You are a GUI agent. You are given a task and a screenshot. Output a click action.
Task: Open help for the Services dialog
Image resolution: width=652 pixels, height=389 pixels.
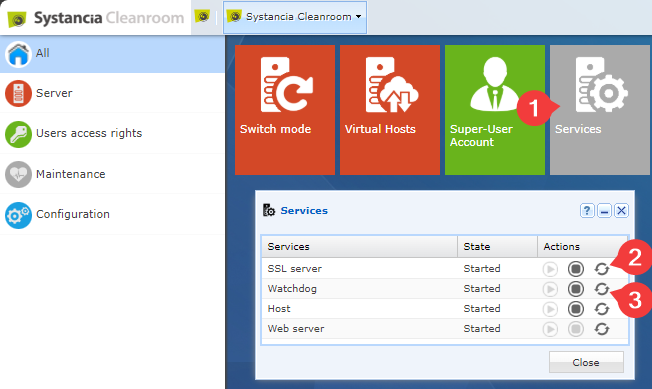(x=587, y=211)
